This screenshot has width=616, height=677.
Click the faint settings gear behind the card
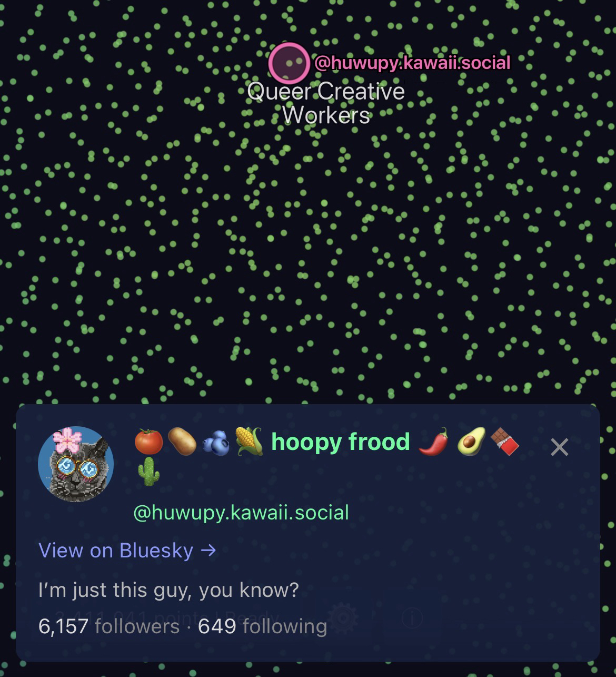343,617
